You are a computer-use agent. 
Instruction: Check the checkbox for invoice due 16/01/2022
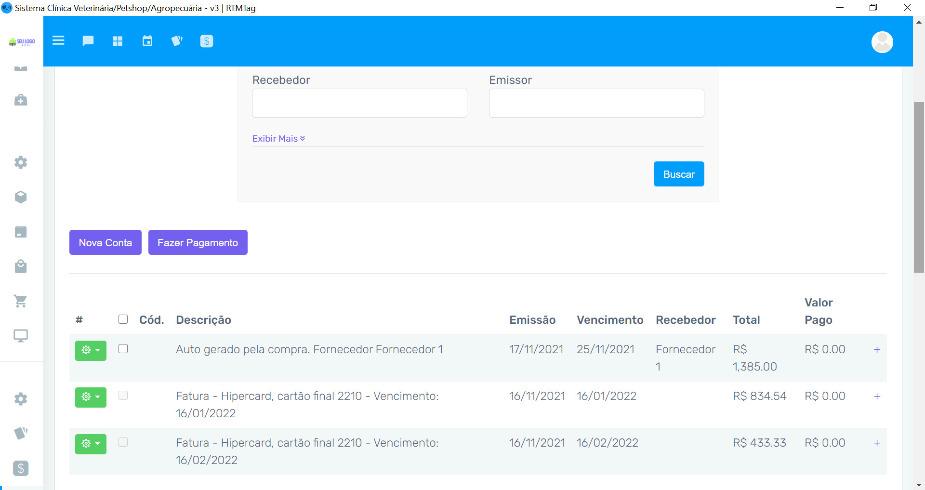point(123,395)
